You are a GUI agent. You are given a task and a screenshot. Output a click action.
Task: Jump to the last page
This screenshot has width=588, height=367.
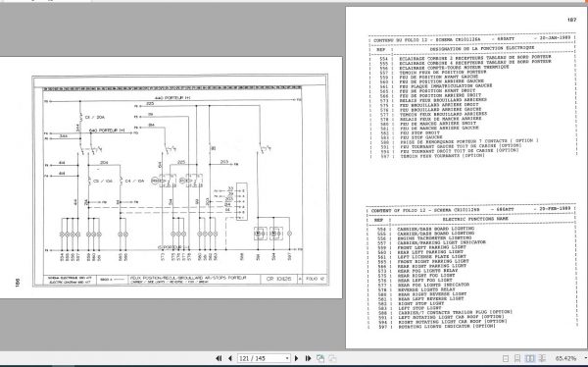click(308, 358)
